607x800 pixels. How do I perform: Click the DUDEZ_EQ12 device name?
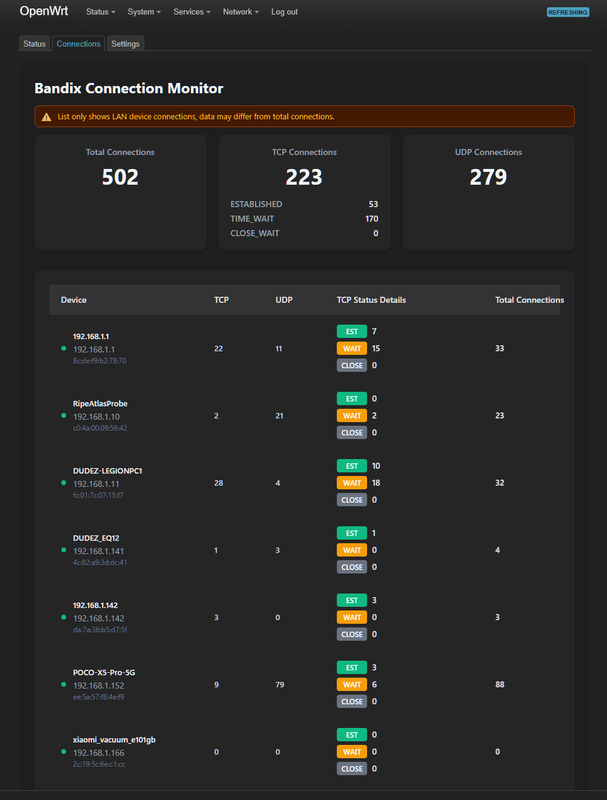(x=96, y=538)
